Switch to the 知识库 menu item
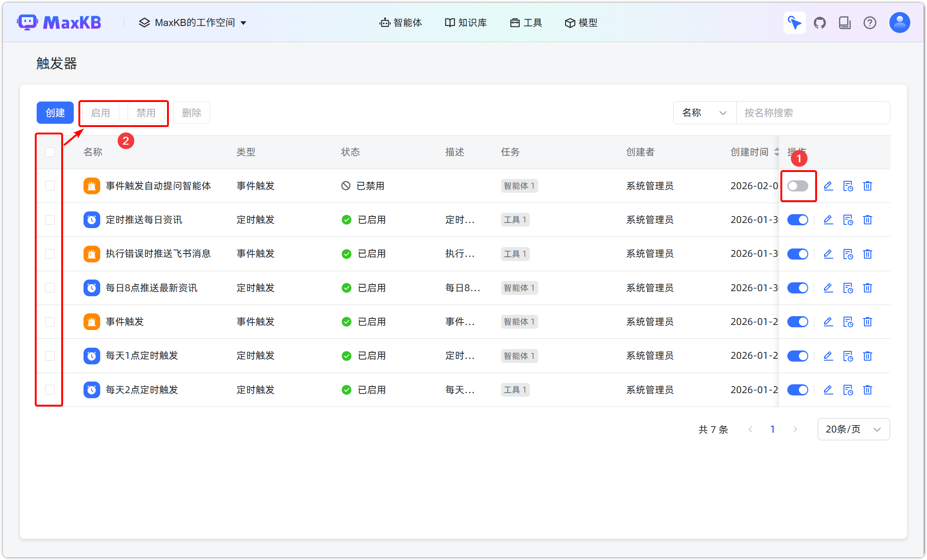 465,22
